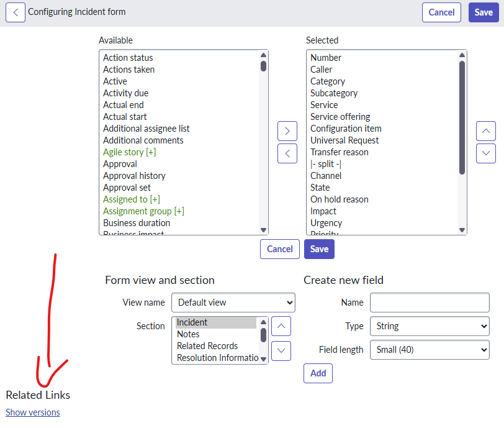504x428 pixels.
Task: Click into the new field Name input
Action: pos(430,303)
